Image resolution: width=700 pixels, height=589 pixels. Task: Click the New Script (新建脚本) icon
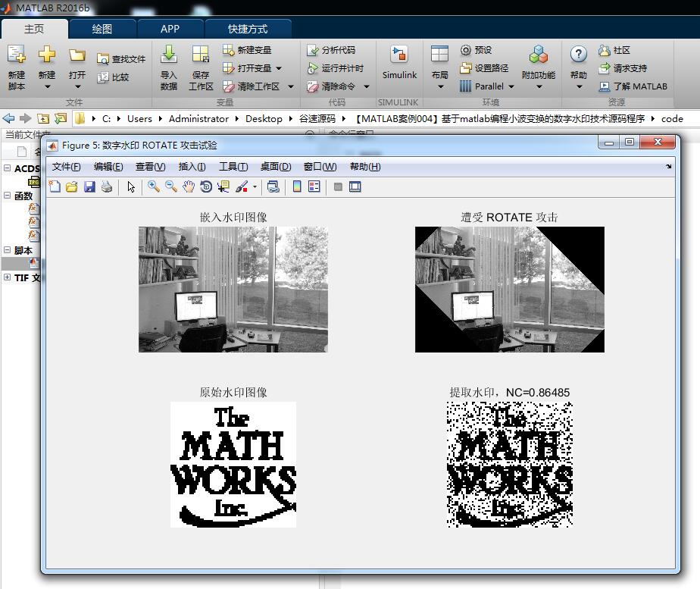[17, 55]
